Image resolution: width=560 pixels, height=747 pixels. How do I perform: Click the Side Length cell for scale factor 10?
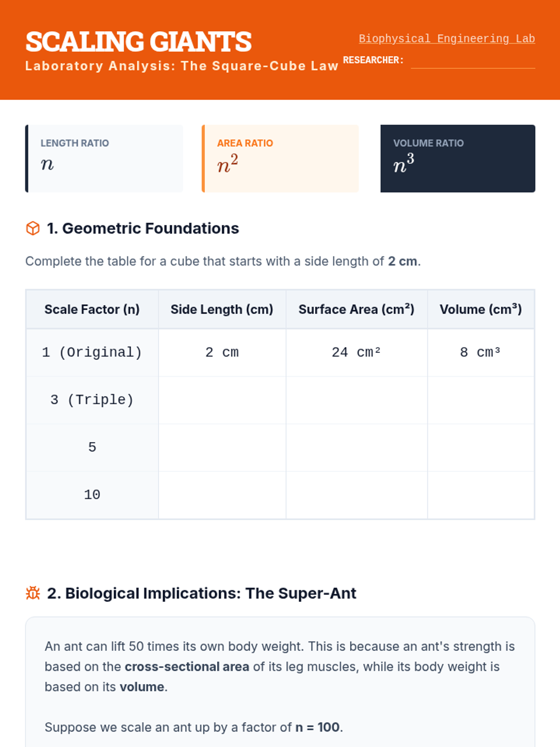(x=222, y=495)
